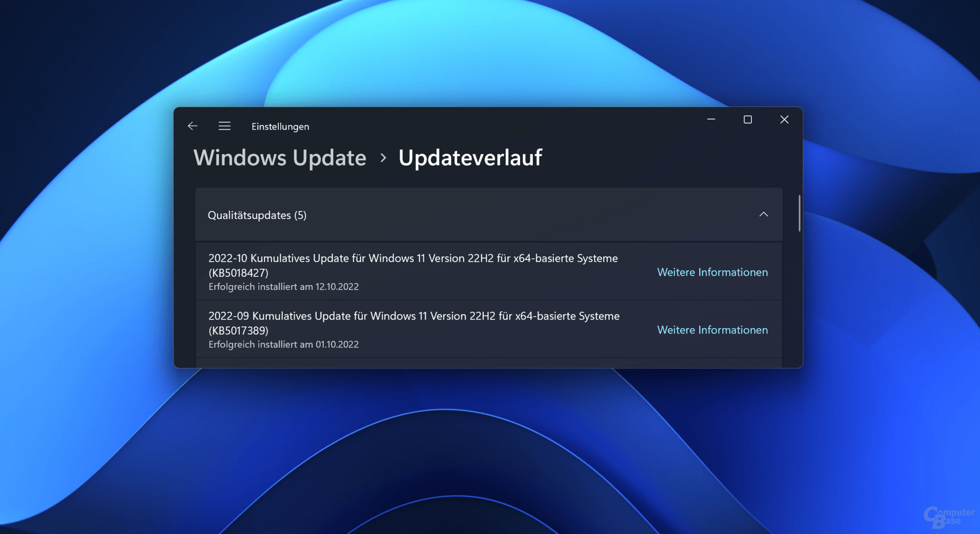Open Weitere Informationen for KB5018427
The height and width of the screenshot is (534, 980).
tap(713, 272)
